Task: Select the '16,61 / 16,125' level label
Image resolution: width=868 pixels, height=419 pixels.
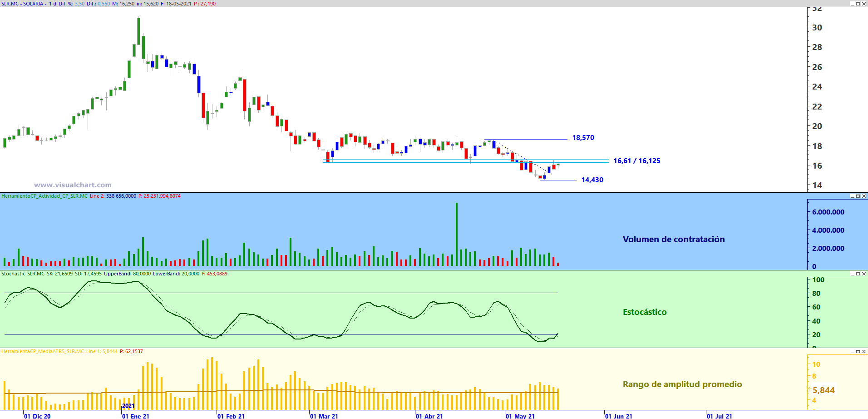Action: [x=637, y=161]
